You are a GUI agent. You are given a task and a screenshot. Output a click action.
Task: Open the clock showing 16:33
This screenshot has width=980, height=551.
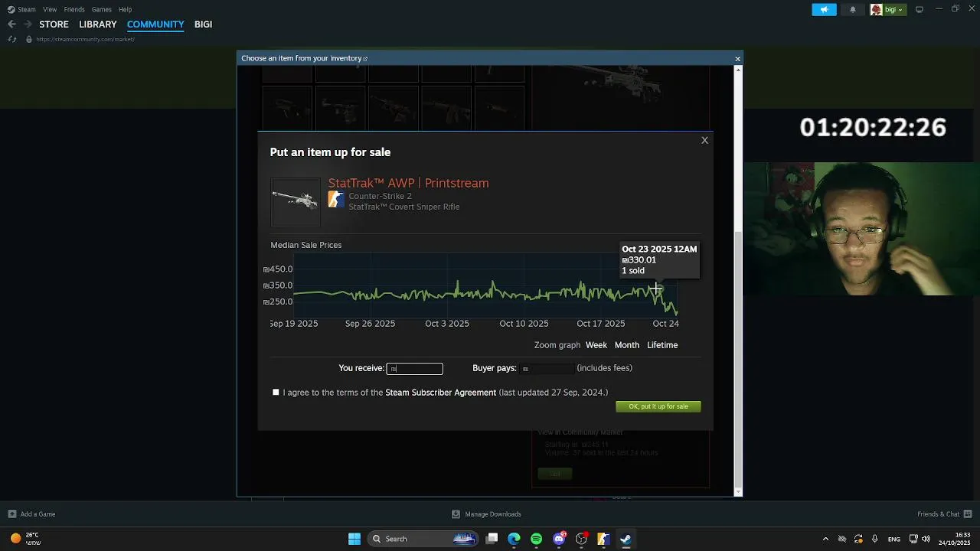tap(955, 539)
